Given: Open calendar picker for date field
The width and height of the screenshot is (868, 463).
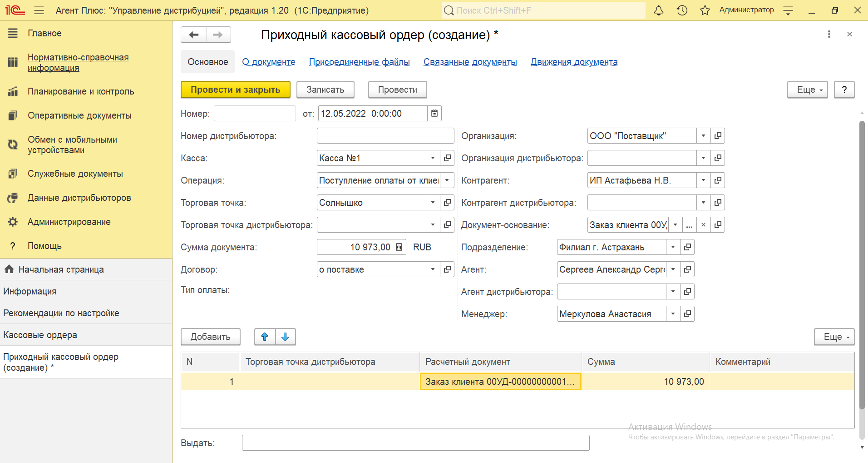Looking at the screenshot, I should click(434, 114).
